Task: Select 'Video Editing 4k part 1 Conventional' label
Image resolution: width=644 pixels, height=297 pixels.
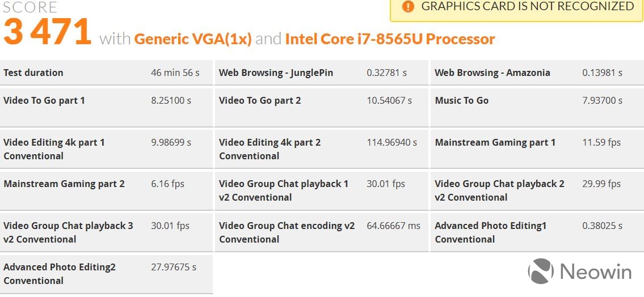Action: pyautogui.click(x=54, y=149)
